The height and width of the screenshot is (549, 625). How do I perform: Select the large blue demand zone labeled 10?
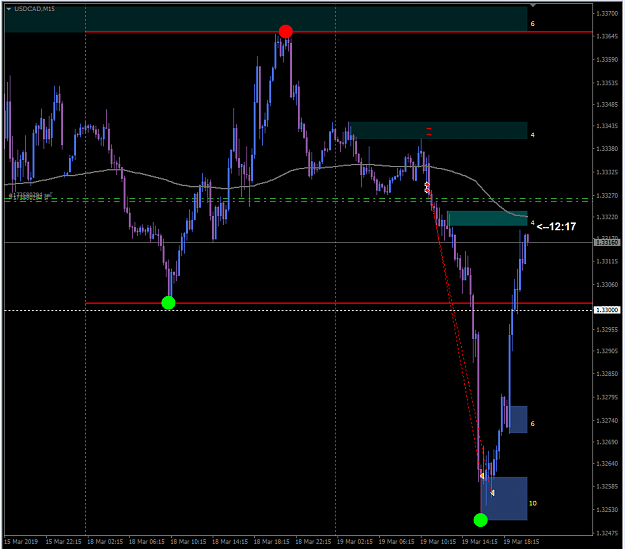pos(504,498)
